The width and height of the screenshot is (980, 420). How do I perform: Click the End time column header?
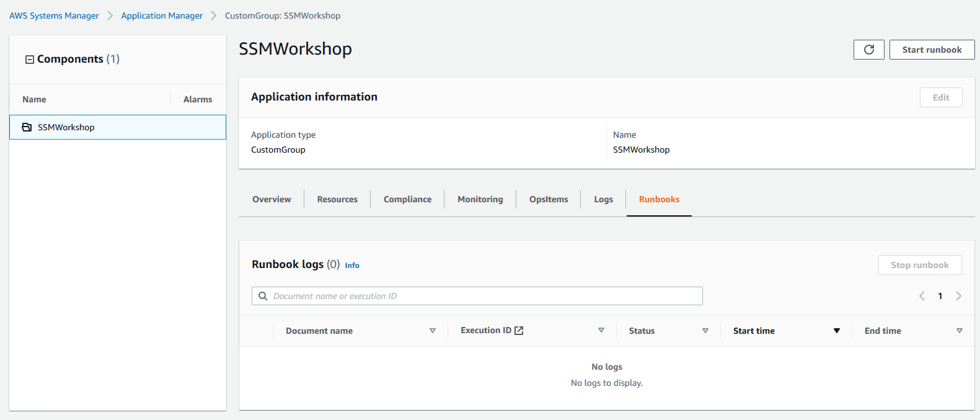click(x=883, y=331)
